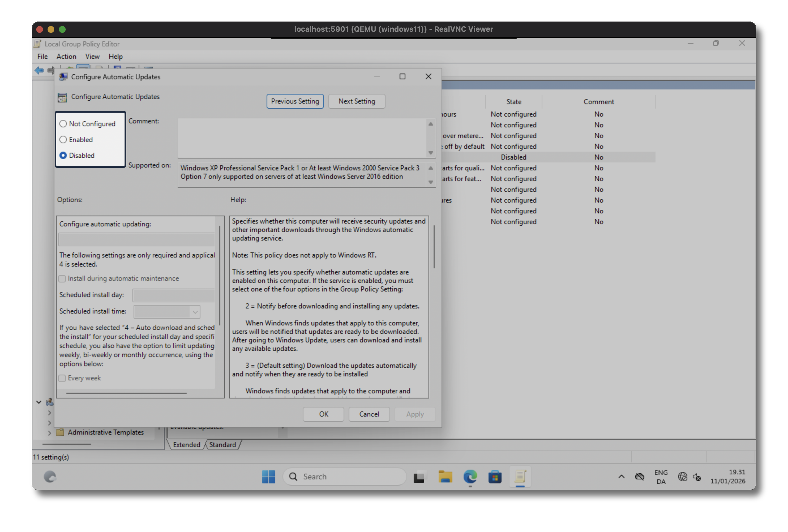The width and height of the screenshot is (788, 532).
Task: Open Microsoft Edge from taskbar
Action: 470,477
